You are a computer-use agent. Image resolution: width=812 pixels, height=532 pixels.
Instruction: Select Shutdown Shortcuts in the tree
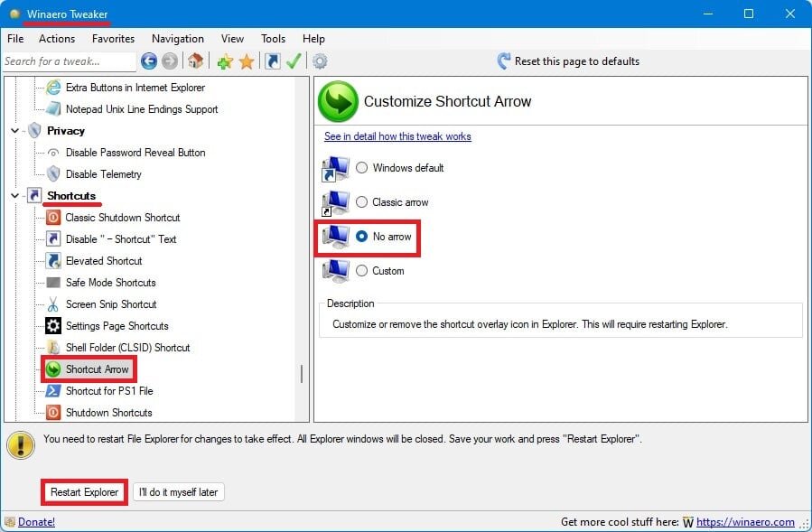(x=108, y=413)
